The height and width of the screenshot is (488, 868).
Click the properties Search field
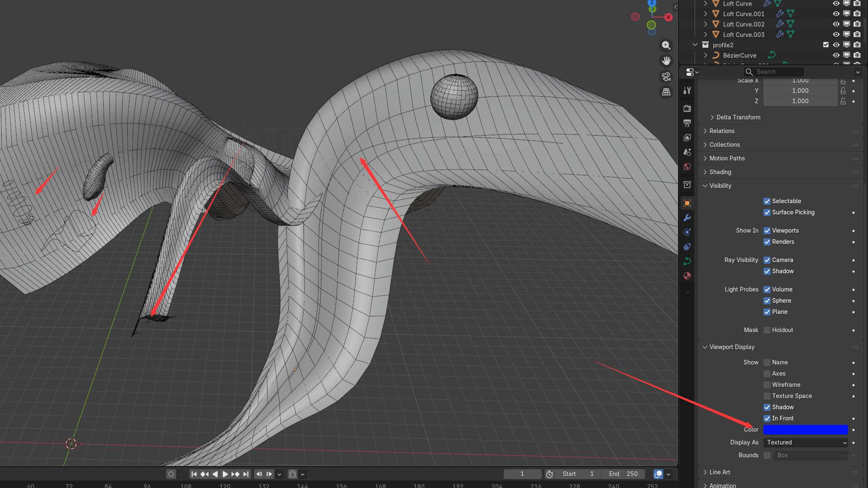point(774,72)
